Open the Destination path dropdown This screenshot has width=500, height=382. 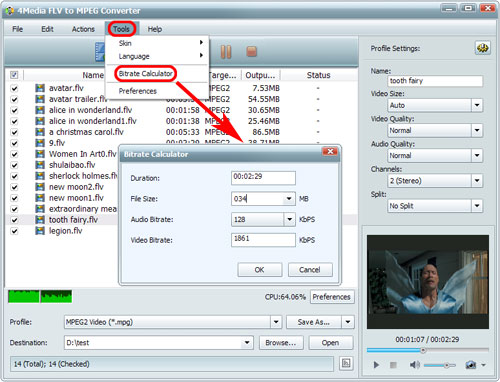(247, 343)
